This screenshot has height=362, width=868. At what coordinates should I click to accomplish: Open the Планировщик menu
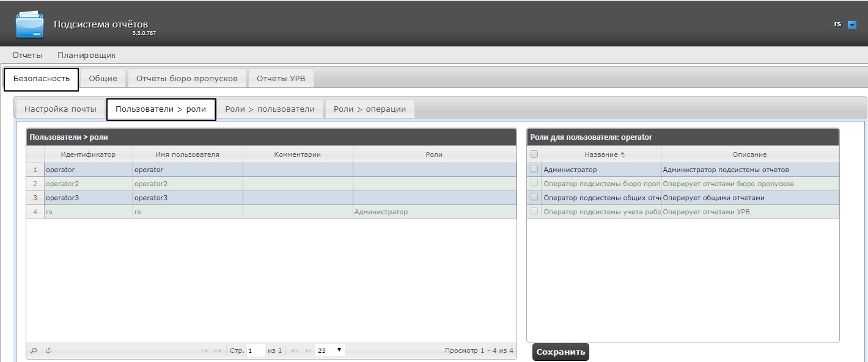(87, 56)
